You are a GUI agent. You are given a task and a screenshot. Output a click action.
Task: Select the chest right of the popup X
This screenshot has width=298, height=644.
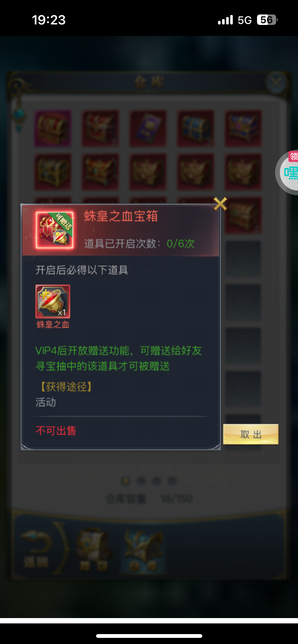pos(243,215)
